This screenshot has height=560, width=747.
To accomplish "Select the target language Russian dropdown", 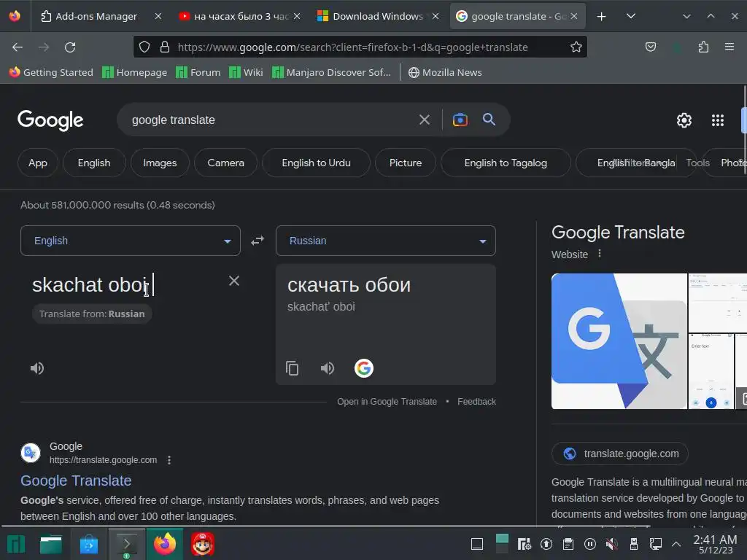I will [x=386, y=241].
